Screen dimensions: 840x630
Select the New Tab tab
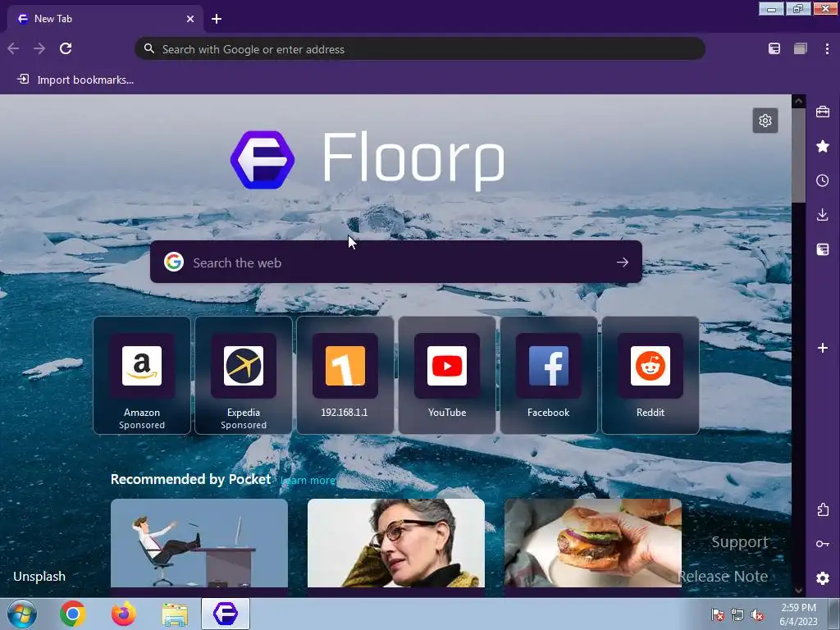tap(106, 19)
